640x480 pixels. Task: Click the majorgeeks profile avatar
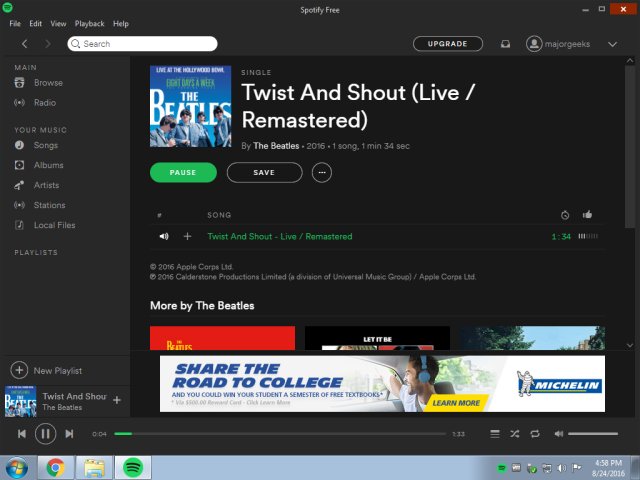click(x=534, y=44)
